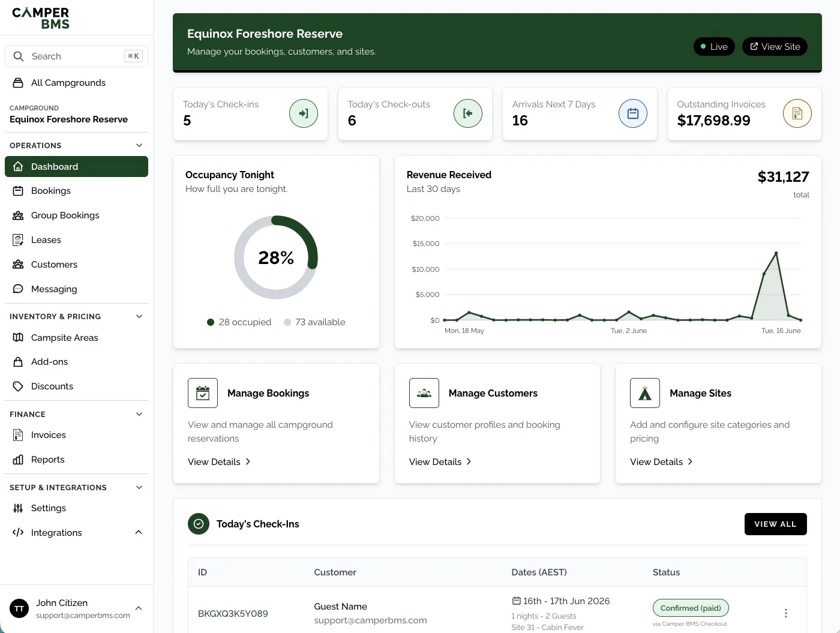Click the Campsite Areas map icon
Screen dimensions: 840x633
pyautogui.click(x=18, y=338)
